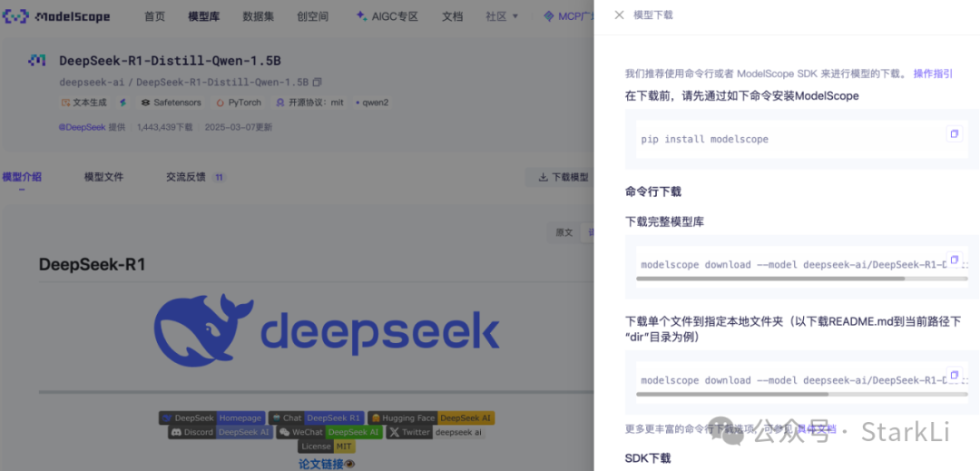Click the 1,443,439下载 count
The width and height of the screenshot is (980, 471).
[164, 127]
